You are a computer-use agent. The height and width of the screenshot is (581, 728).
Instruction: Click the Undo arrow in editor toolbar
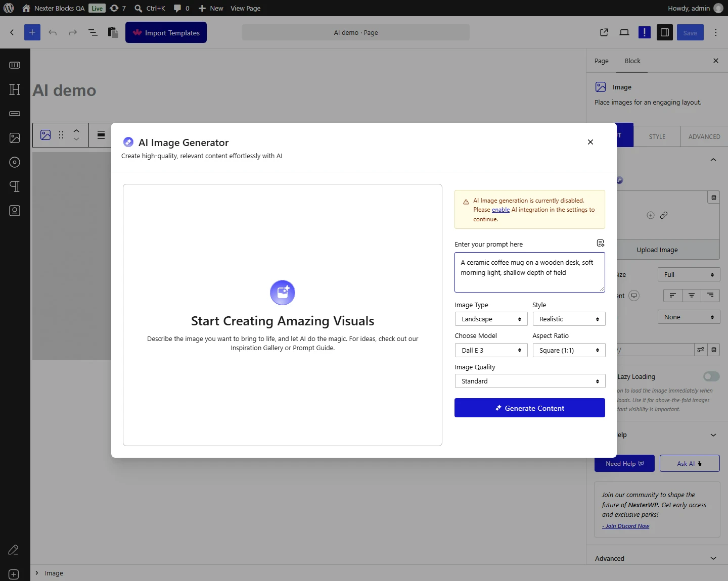(x=53, y=32)
